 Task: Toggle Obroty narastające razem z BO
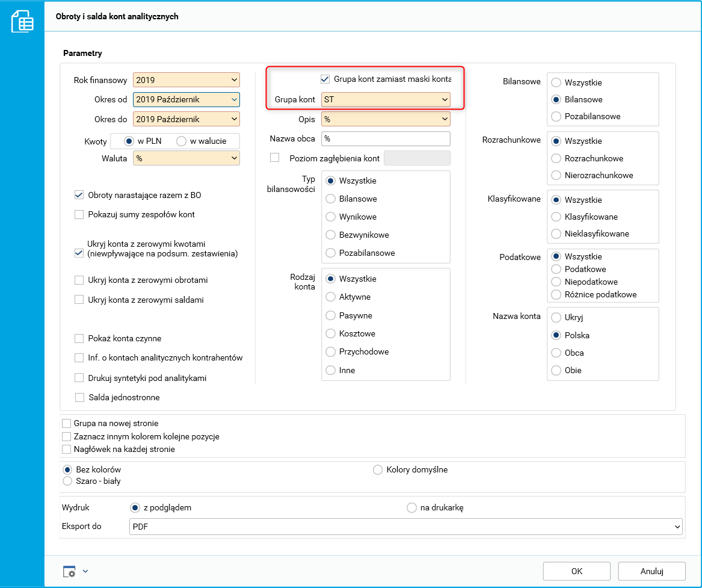coord(79,195)
